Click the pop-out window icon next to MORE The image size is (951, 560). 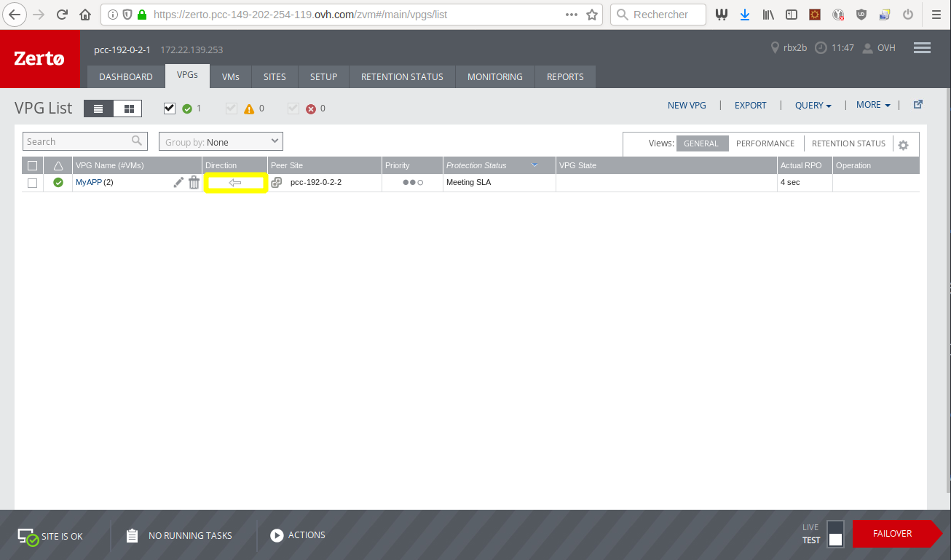click(918, 104)
